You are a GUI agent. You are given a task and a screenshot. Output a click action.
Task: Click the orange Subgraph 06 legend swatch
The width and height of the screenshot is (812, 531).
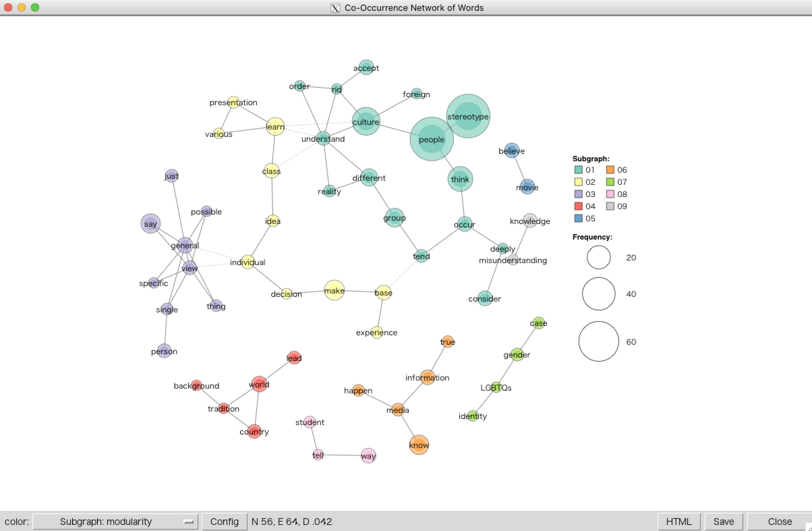point(610,170)
